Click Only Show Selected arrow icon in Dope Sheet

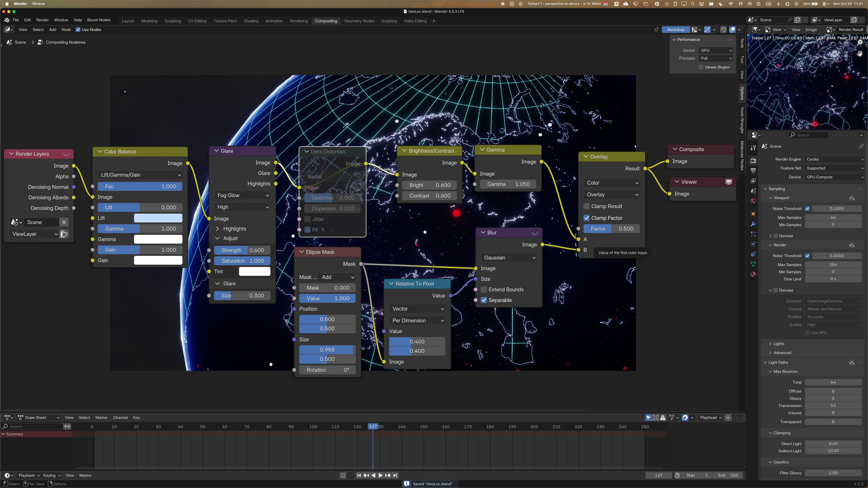648,418
